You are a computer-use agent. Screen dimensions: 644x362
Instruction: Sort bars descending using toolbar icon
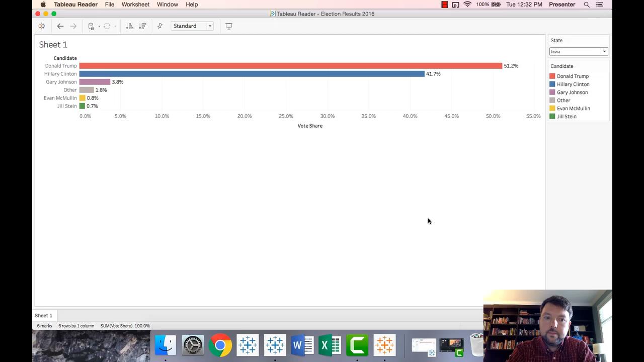(142, 26)
